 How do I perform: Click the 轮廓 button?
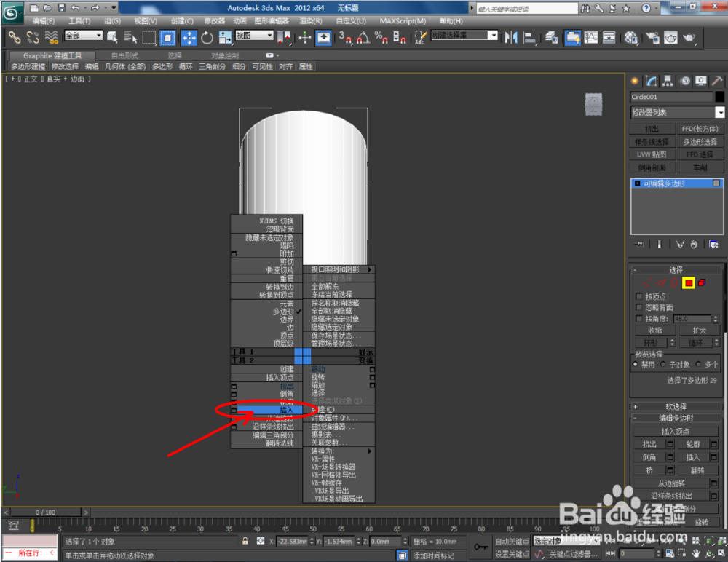693,445
